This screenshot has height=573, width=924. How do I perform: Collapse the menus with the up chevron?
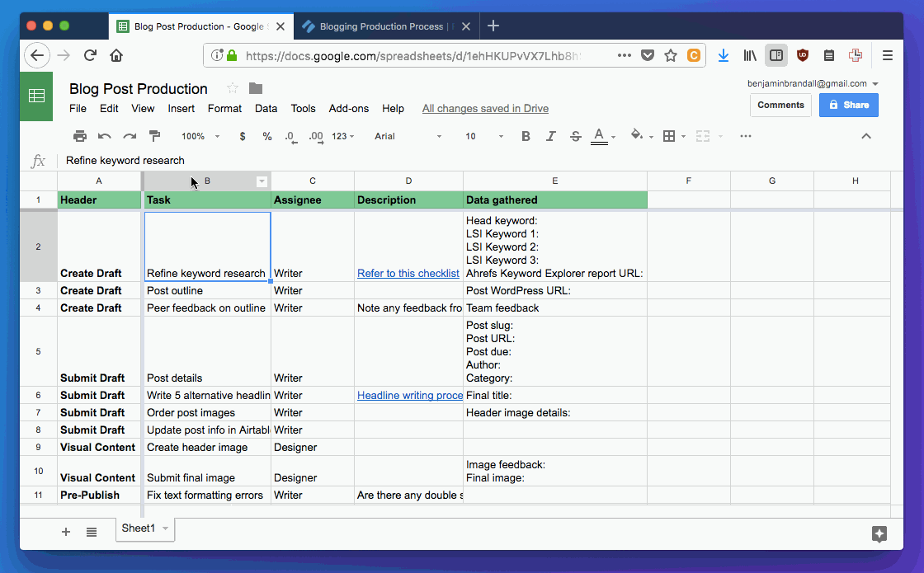(x=865, y=136)
